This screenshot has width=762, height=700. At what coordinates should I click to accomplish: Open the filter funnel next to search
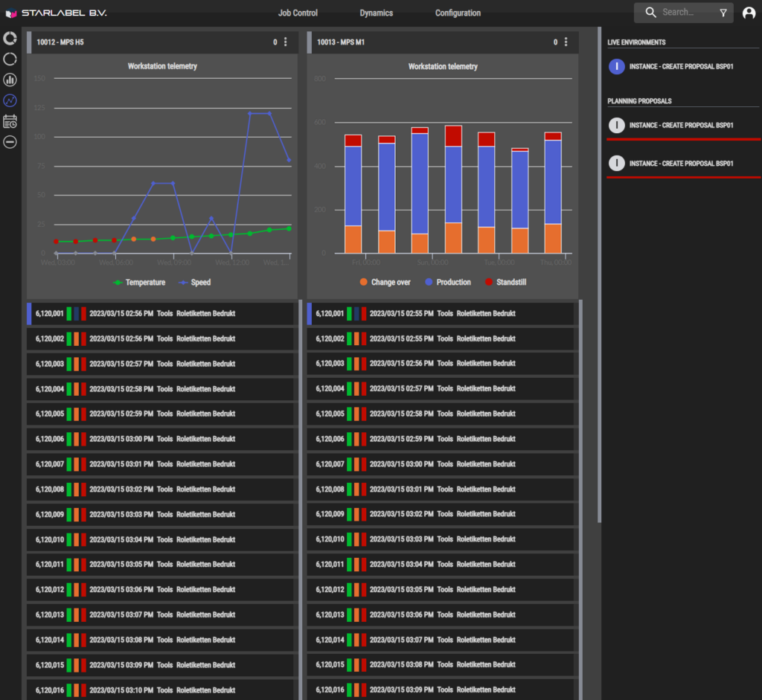(723, 13)
